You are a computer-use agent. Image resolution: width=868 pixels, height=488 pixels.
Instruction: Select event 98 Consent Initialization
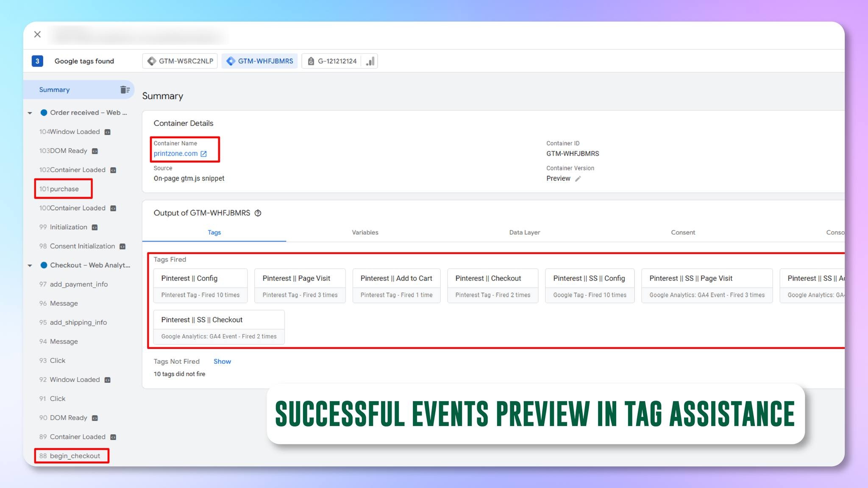click(x=77, y=246)
